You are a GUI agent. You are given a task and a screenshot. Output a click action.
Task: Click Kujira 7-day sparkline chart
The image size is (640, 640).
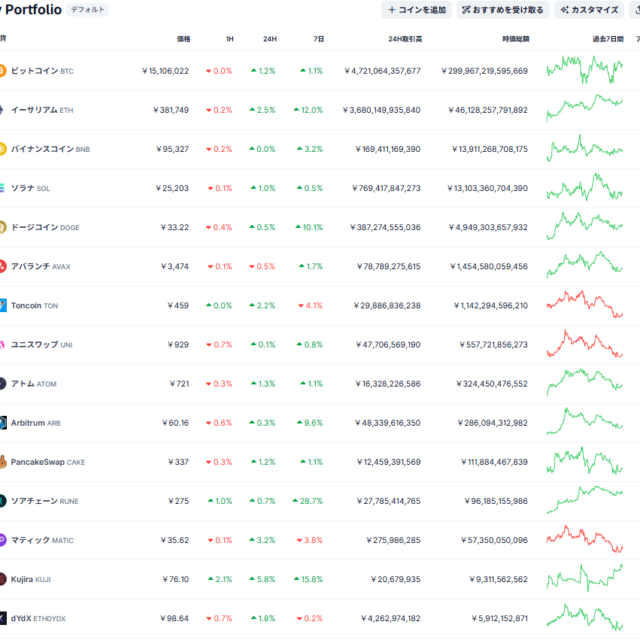(x=584, y=578)
